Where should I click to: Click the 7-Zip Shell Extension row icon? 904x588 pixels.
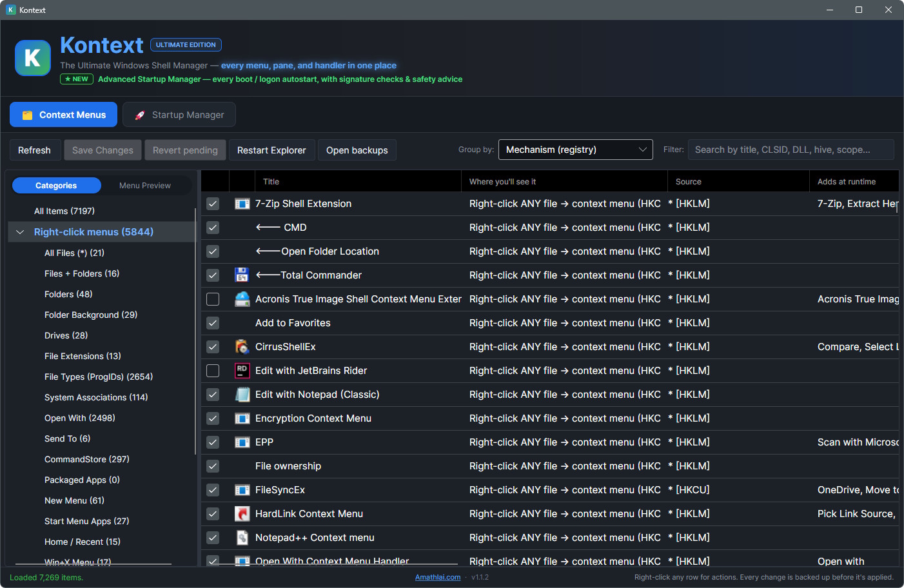[x=242, y=204]
